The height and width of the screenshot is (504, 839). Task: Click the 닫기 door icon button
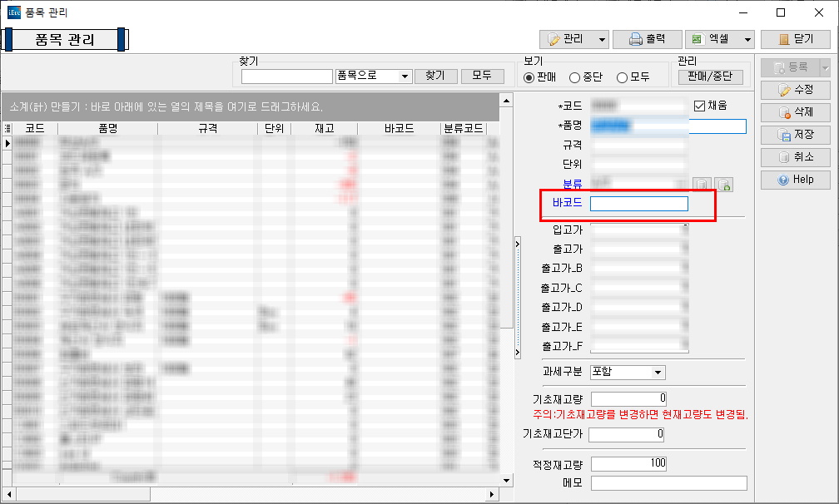(795, 39)
